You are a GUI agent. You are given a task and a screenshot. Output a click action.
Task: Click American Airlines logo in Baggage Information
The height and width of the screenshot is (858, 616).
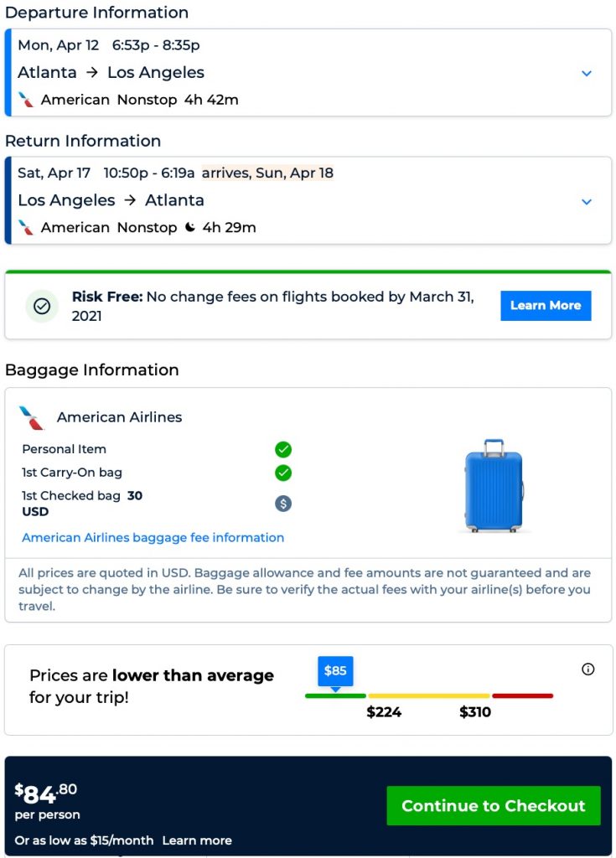[32, 417]
